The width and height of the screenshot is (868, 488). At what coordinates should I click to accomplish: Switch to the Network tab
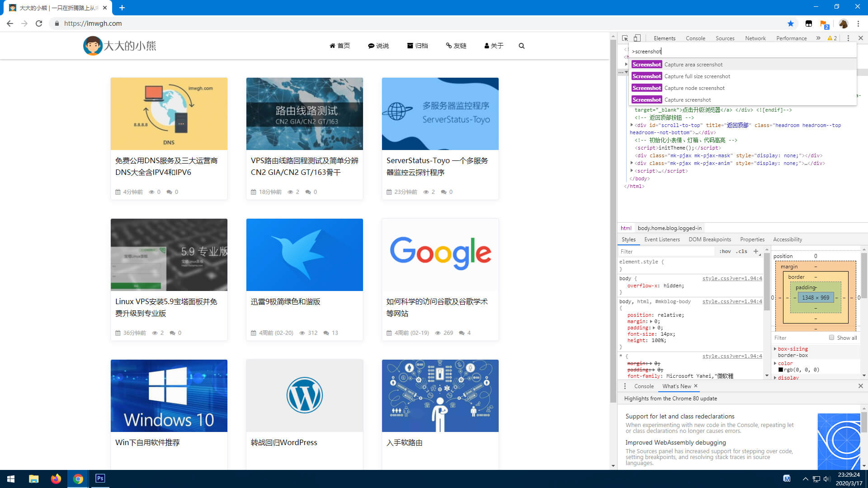click(755, 38)
